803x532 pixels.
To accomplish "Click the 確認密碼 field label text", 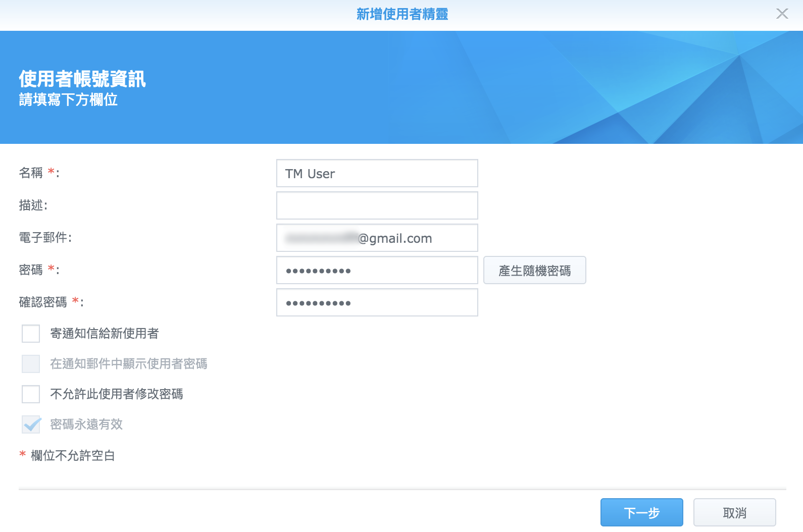I will [x=43, y=302].
